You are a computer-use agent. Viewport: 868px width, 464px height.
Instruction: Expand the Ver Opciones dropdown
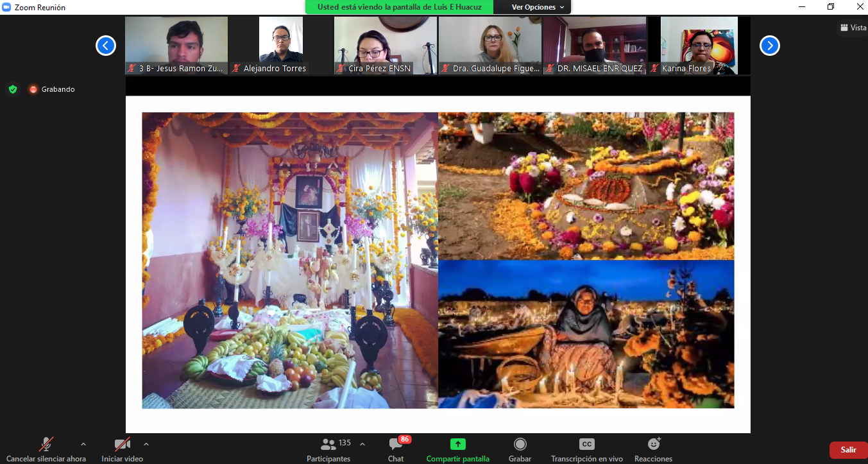[538, 7]
